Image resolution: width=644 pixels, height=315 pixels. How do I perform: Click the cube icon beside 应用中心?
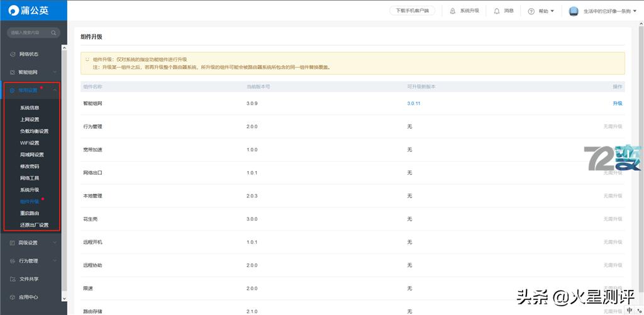(x=13, y=297)
